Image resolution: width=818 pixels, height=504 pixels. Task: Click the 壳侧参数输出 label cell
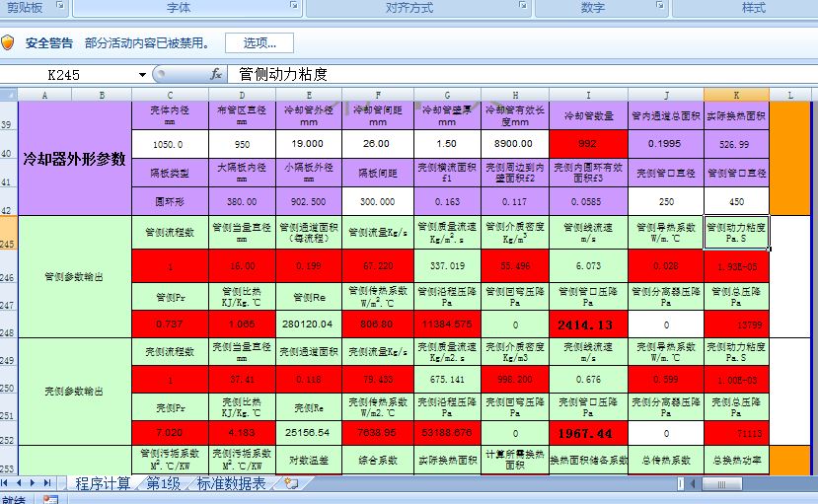[75, 392]
